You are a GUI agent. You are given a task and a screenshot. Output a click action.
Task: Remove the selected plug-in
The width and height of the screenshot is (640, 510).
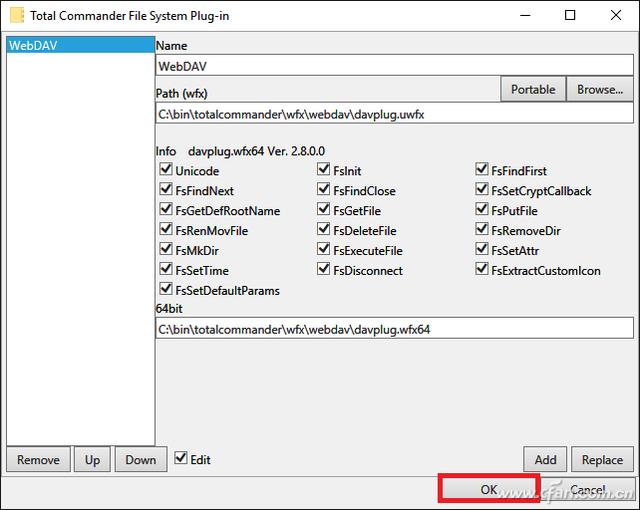pos(38,459)
